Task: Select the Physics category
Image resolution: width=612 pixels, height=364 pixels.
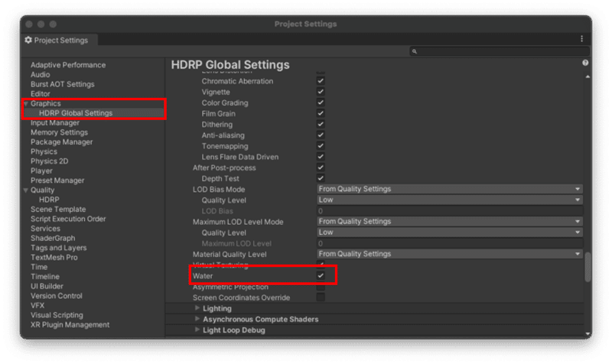Action: point(44,151)
